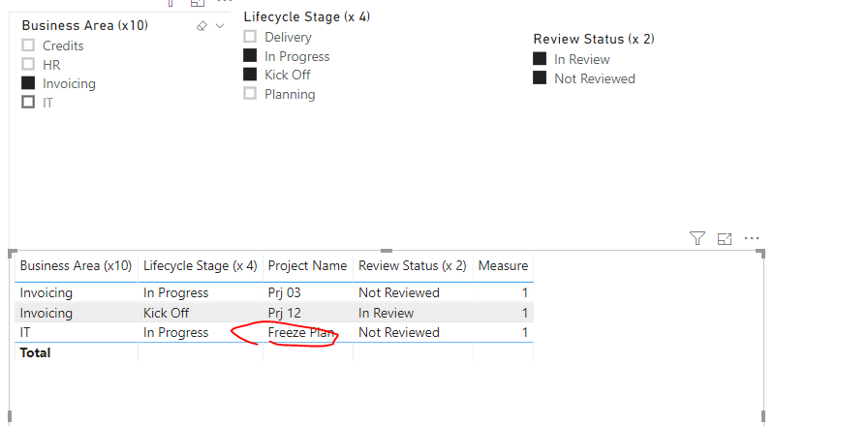This screenshot has height=426, width=868.
Task: Uncheck the Kick Off checkbox
Action: click(x=250, y=75)
